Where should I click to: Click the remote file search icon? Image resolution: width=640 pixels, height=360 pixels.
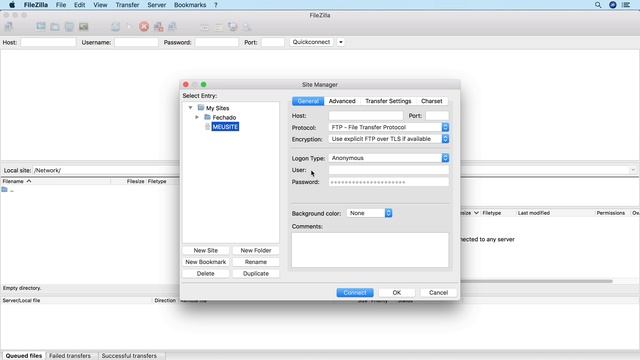pos(247,27)
